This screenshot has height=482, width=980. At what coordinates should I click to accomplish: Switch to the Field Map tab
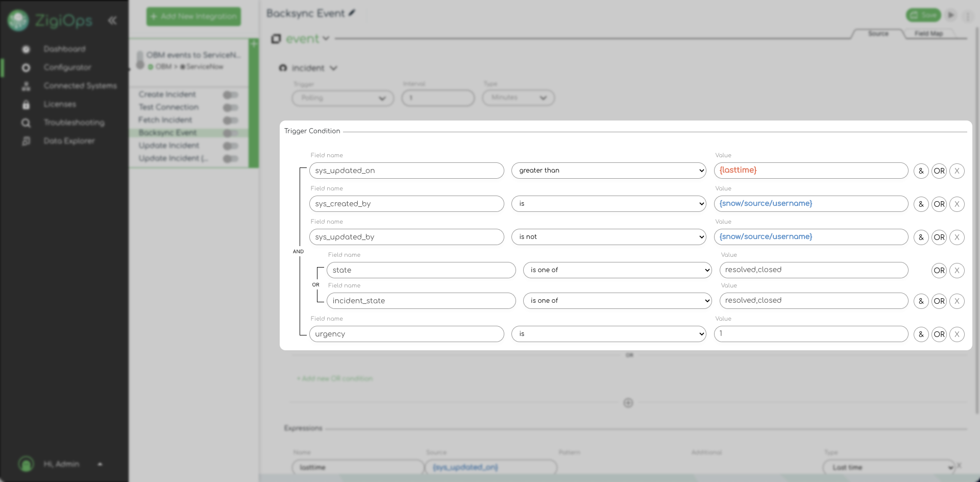[928, 34]
